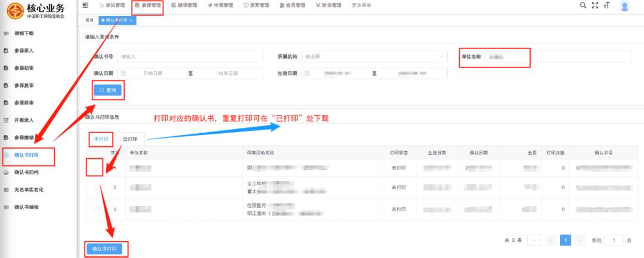
Task: Open the 会员管理 menu
Action: pyautogui.click(x=292, y=5)
